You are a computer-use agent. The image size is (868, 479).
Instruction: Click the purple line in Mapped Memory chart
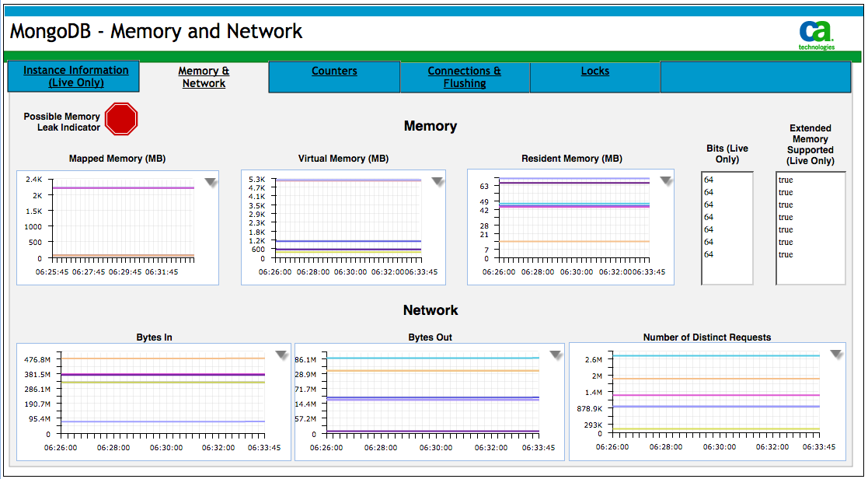click(x=124, y=187)
